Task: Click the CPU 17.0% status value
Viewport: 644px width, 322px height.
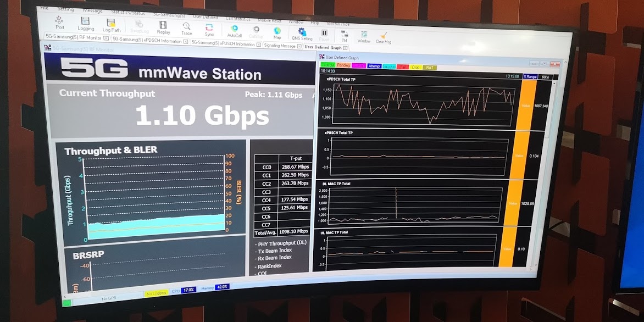Action: pos(189,290)
